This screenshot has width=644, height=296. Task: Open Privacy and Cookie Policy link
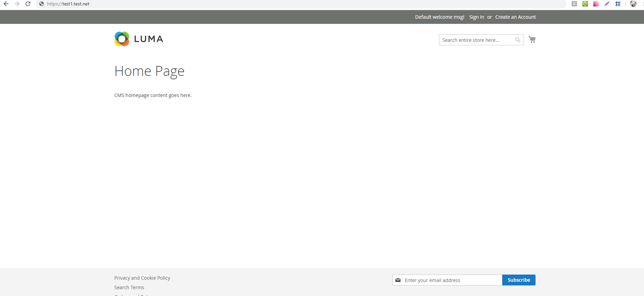tap(142, 278)
